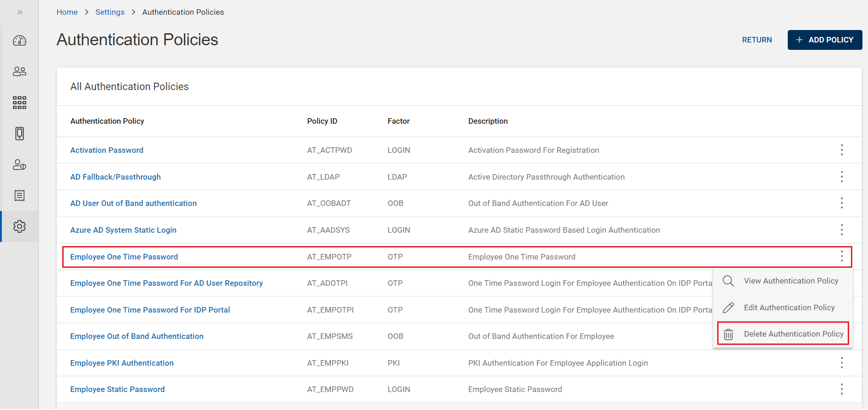Open actions menu for Activation Password row
This screenshot has width=868, height=410.
pos(841,150)
